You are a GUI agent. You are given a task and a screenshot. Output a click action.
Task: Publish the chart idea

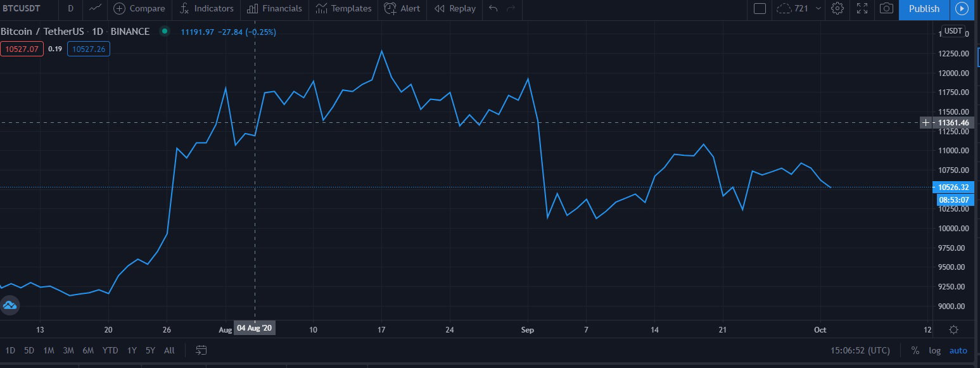(x=924, y=8)
